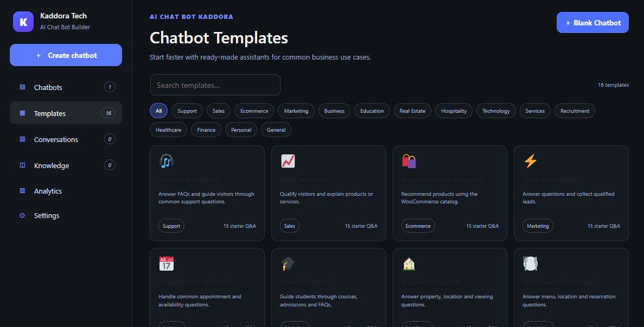Screen dimensions: 644x327
Task: Filter templates by Marketing chip
Action: click(296, 111)
